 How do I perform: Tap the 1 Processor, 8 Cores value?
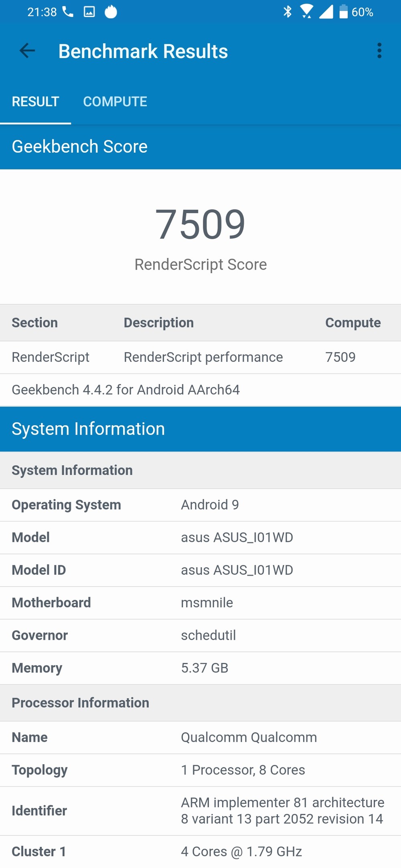(243, 770)
